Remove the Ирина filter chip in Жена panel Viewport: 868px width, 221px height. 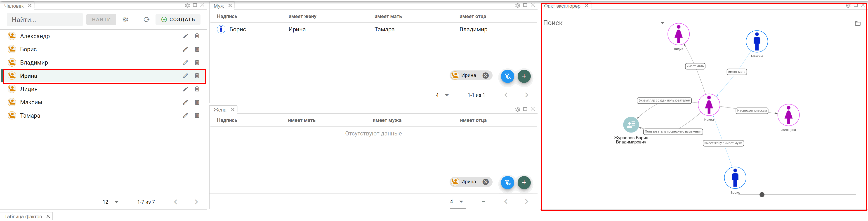point(486,182)
